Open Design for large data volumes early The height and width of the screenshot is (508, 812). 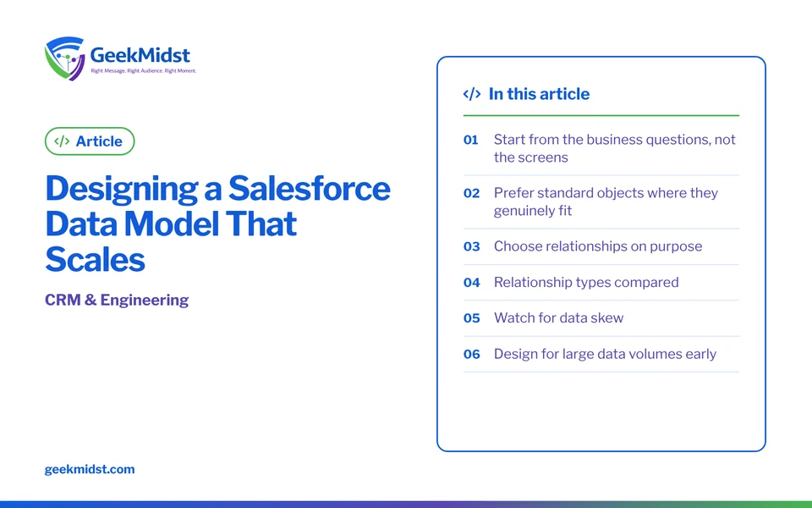coord(601,354)
